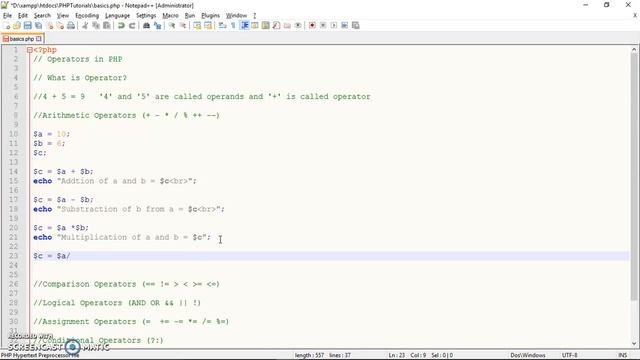640x360 pixels.
Task: Toggle the Monitoring eye icon
Action: pyautogui.click(x=298, y=25)
